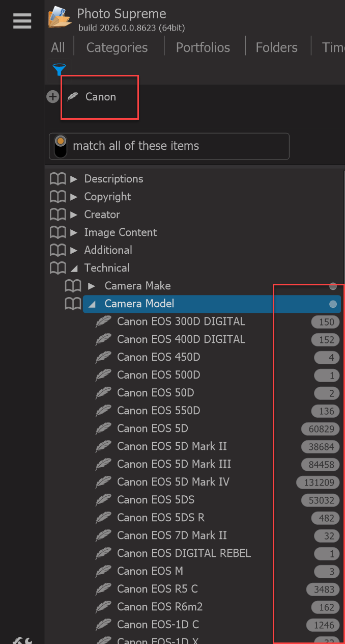Viewport: 345px width, 644px height.
Task: Select Canon EOS 5DS entry
Action: (156, 500)
